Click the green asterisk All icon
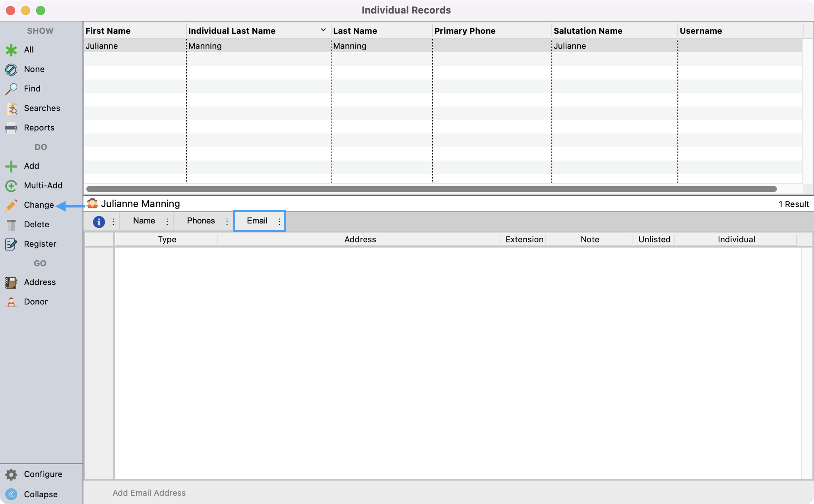Viewport: 814px width, 504px height. point(11,50)
